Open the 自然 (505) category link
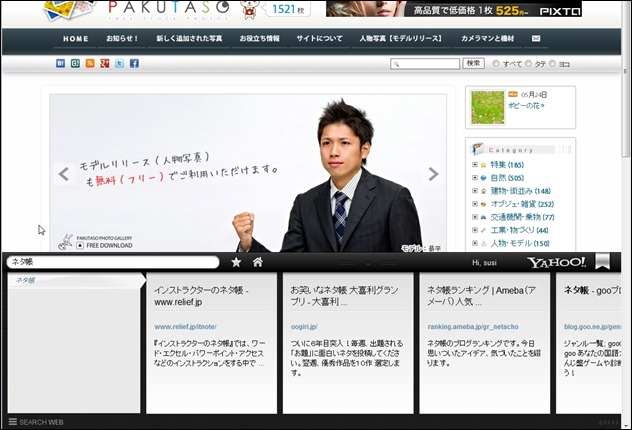This screenshot has height=430, width=632. pyautogui.click(x=507, y=178)
